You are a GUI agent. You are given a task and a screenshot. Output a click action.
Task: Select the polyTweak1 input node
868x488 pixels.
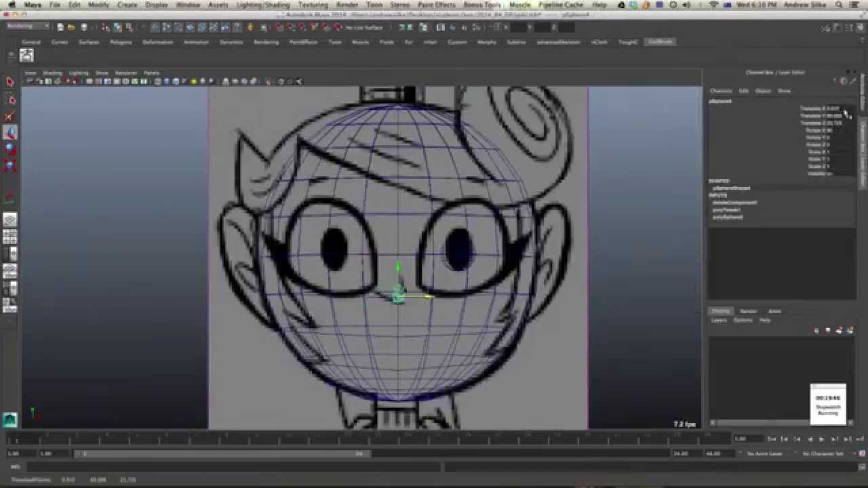click(726, 210)
